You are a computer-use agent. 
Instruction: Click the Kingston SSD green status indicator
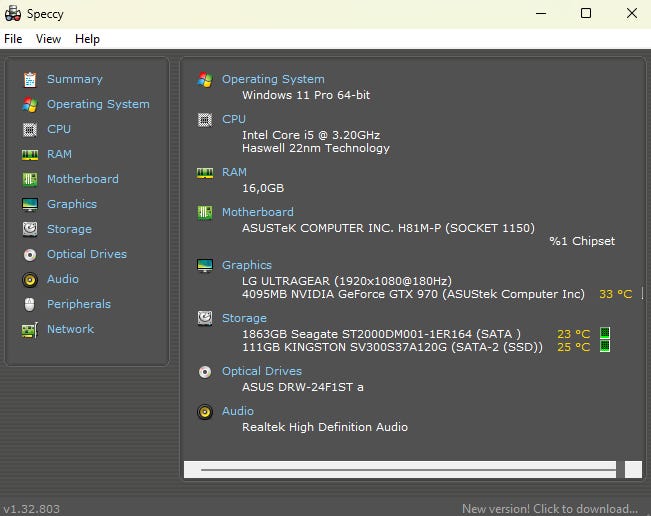point(605,346)
